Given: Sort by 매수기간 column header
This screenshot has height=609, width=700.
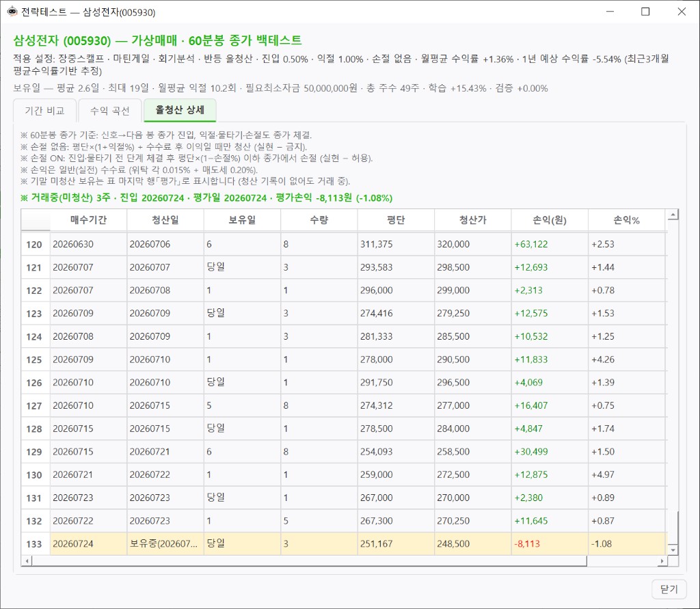Looking at the screenshot, I should (88, 220).
